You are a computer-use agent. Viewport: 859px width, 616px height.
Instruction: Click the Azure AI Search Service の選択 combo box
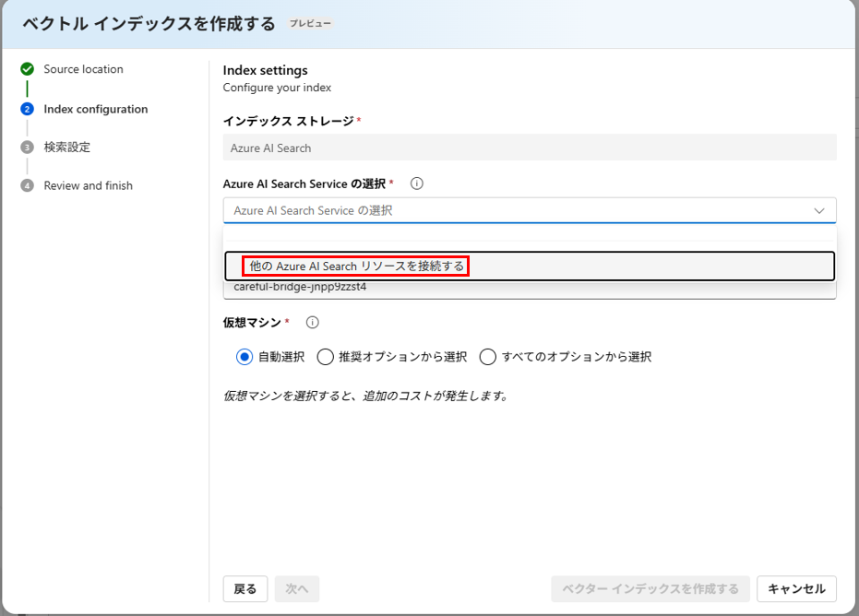[x=530, y=211]
